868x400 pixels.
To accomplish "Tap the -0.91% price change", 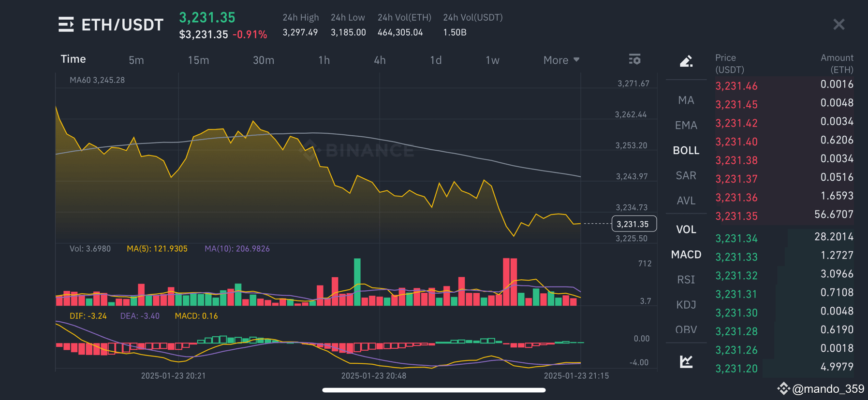I will click(x=250, y=35).
